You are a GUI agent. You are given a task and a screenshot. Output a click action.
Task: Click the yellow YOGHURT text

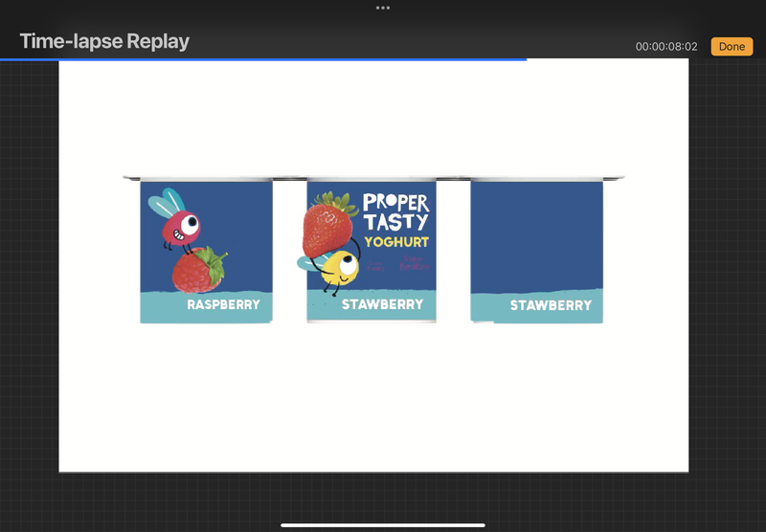click(395, 242)
